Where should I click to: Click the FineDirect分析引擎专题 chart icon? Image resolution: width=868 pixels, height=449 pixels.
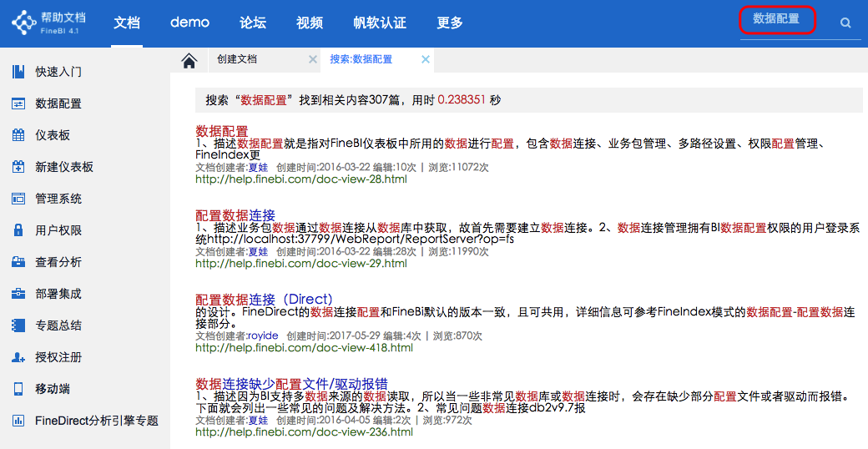(x=18, y=421)
